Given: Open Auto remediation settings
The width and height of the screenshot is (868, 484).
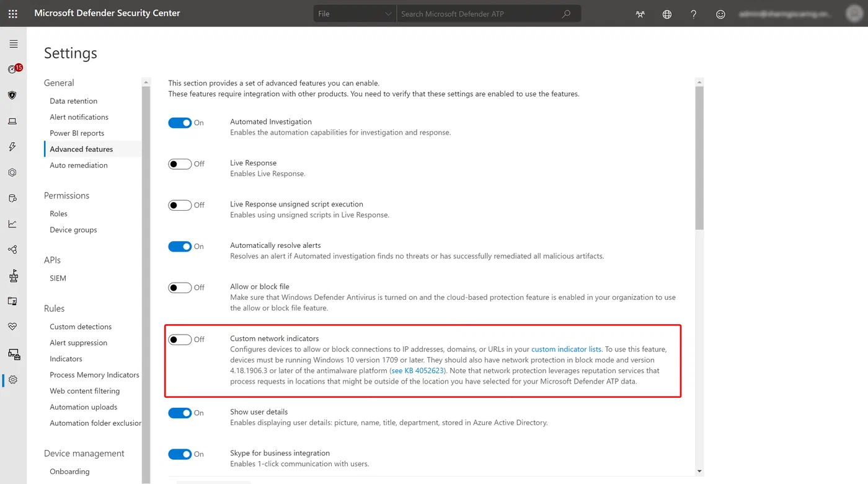Looking at the screenshot, I should [x=79, y=165].
